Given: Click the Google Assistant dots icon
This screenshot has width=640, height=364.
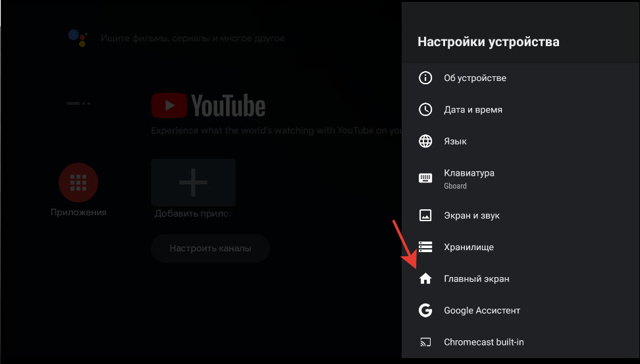Looking at the screenshot, I should (x=78, y=38).
